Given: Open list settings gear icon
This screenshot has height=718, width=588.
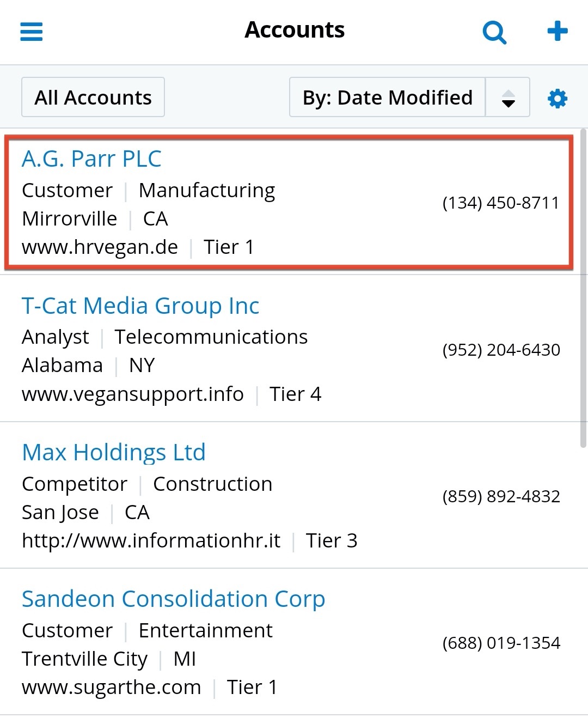Looking at the screenshot, I should coord(557,99).
